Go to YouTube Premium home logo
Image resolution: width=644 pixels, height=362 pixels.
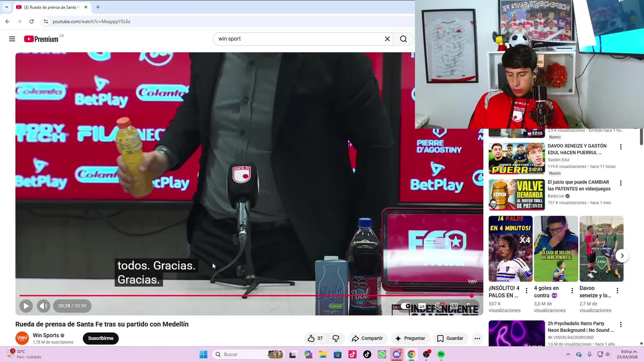coord(41,39)
